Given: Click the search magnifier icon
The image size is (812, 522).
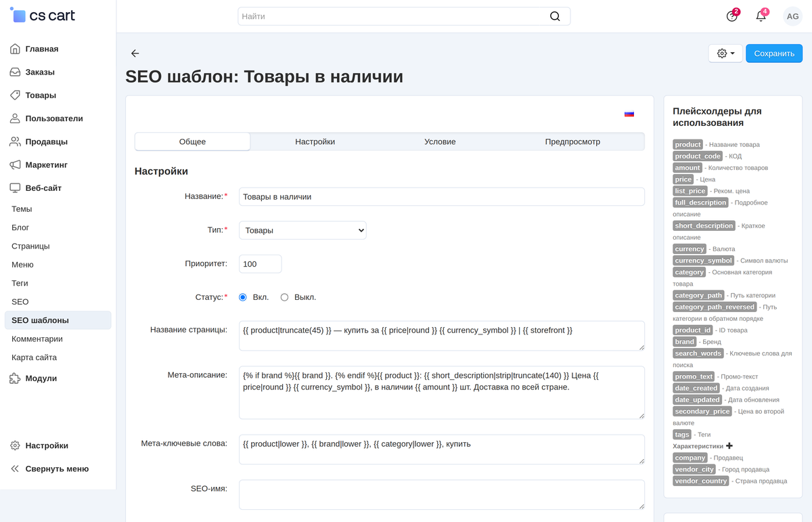Looking at the screenshot, I should [555, 16].
